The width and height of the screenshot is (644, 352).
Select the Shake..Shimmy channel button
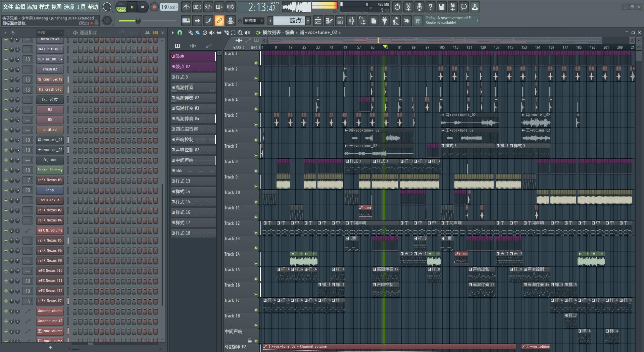point(50,170)
